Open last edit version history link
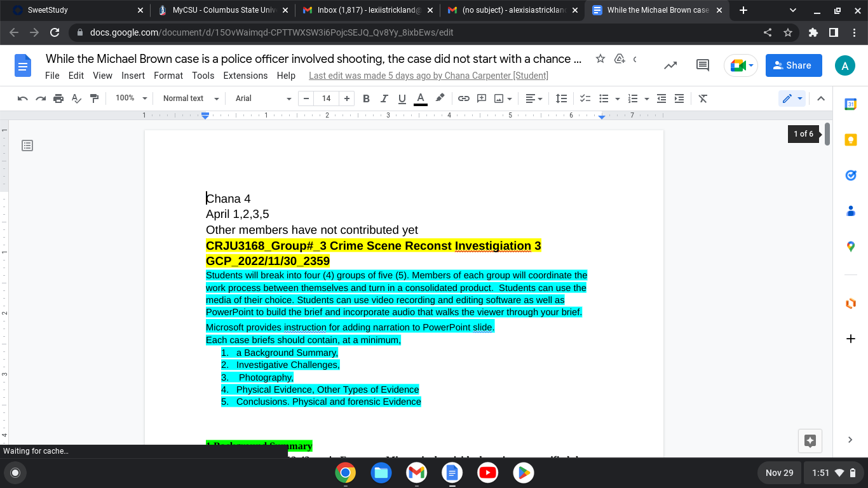868x488 pixels. (428, 76)
